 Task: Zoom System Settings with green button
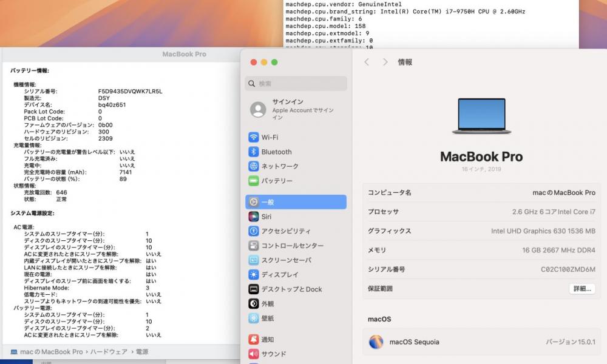(x=274, y=62)
